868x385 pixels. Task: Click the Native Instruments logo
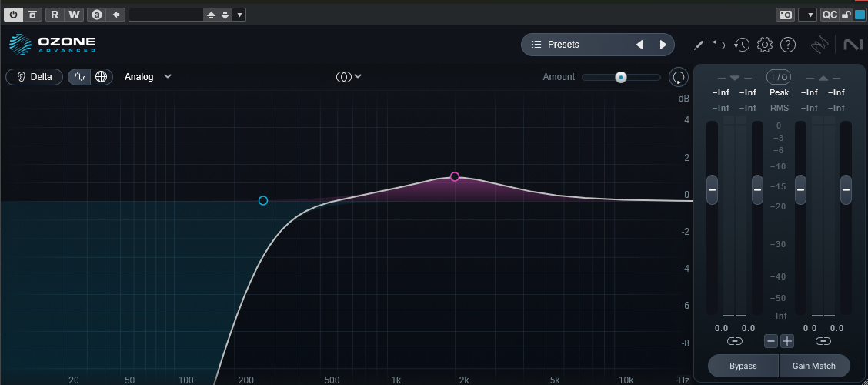(x=853, y=45)
